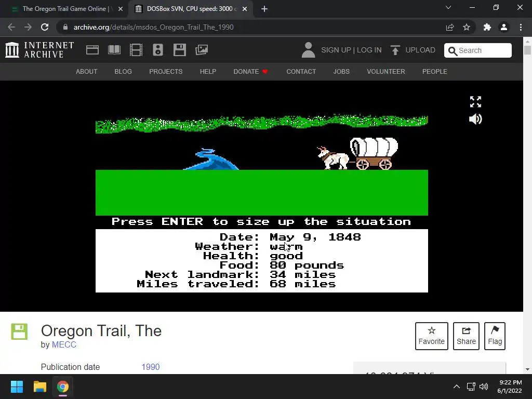This screenshot has height=399, width=532.
Task: Open the MECC author link
Action: [x=64, y=345]
